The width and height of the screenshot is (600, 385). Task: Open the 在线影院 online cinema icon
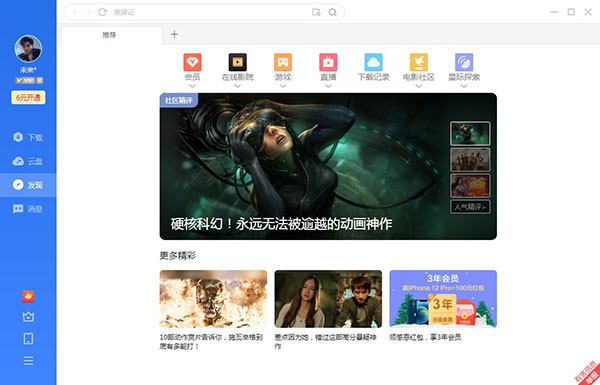[x=238, y=62]
